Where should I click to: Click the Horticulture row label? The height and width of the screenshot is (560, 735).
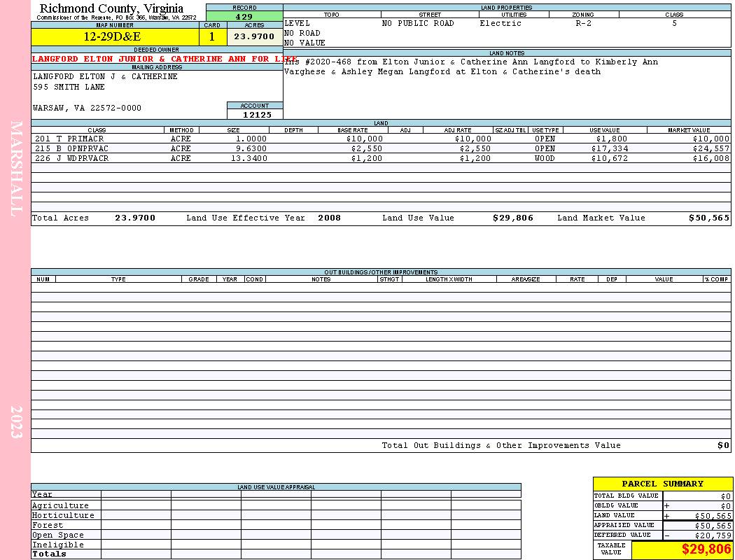[63, 515]
